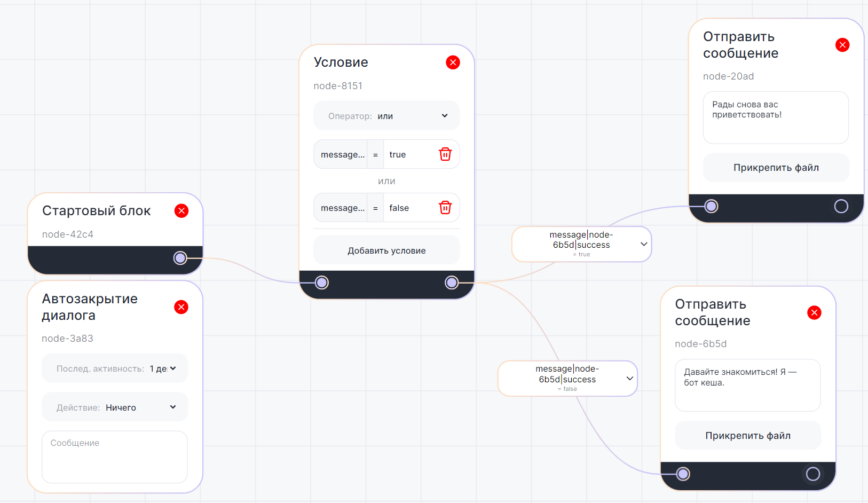Delete the 'message = false' condition row
The height and width of the screenshot is (503, 868).
tap(445, 208)
